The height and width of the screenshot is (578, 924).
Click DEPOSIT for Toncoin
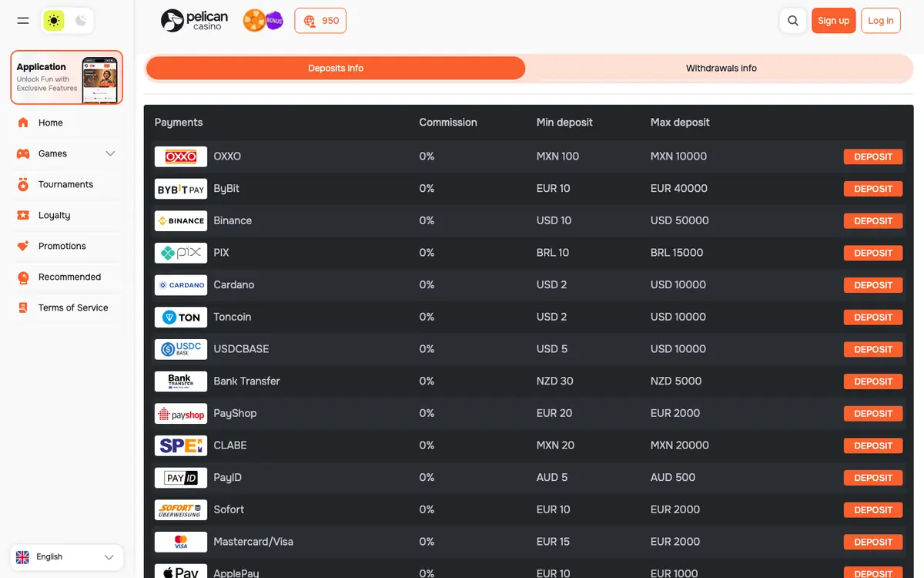tap(873, 318)
